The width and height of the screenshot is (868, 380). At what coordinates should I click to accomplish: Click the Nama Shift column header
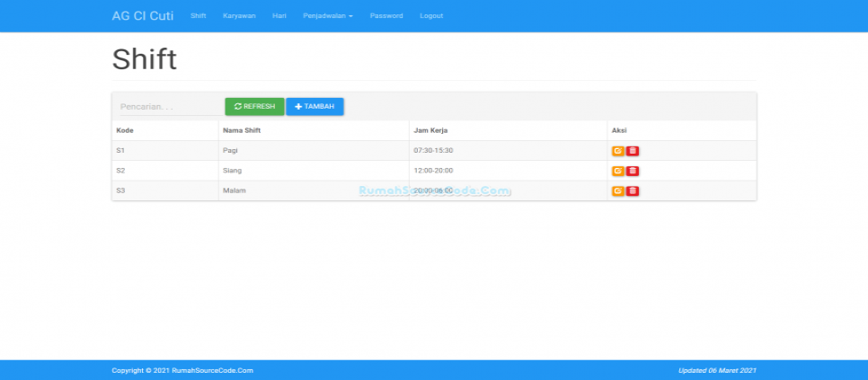point(241,131)
